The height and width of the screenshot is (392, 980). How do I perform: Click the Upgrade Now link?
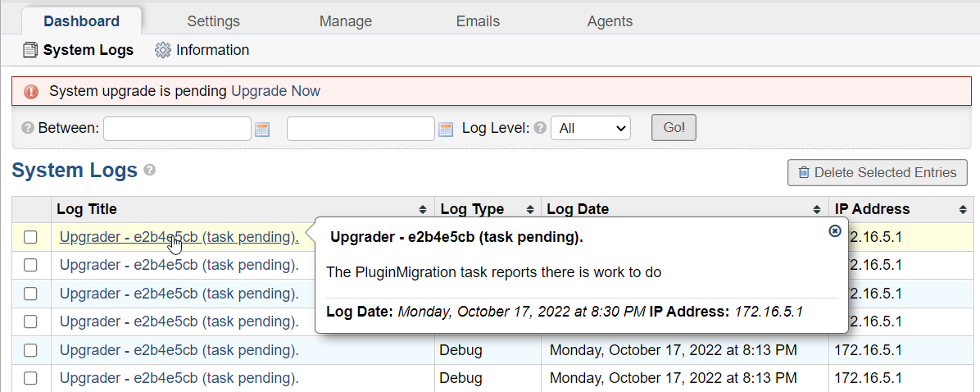pos(275,91)
